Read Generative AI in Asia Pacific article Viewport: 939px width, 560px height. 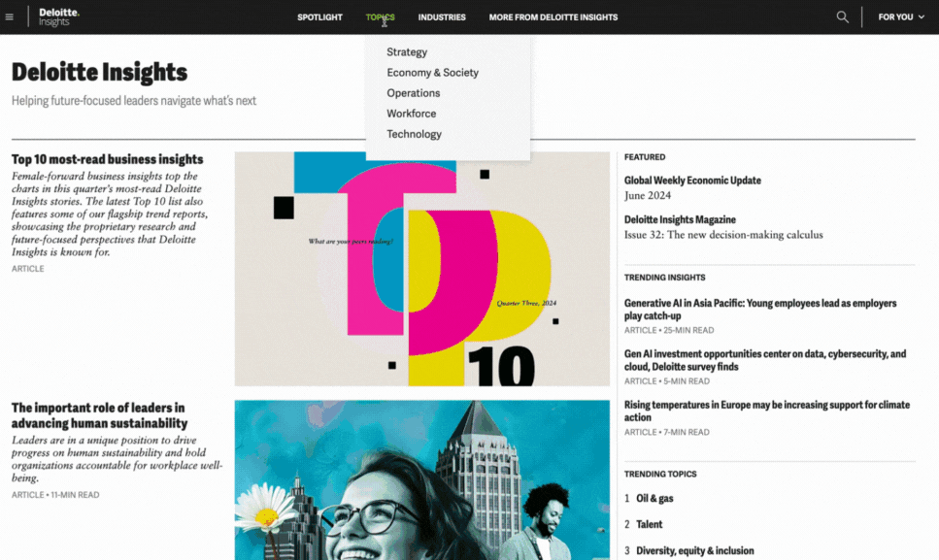760,310
